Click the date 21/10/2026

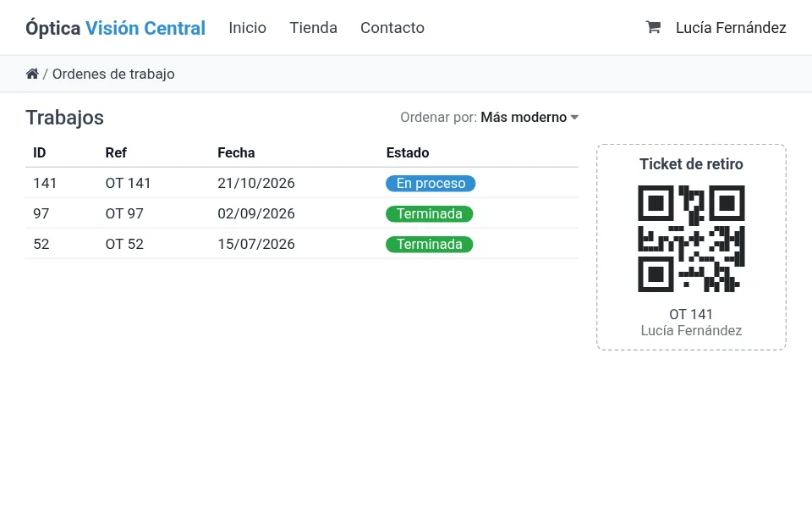(255, 183)
